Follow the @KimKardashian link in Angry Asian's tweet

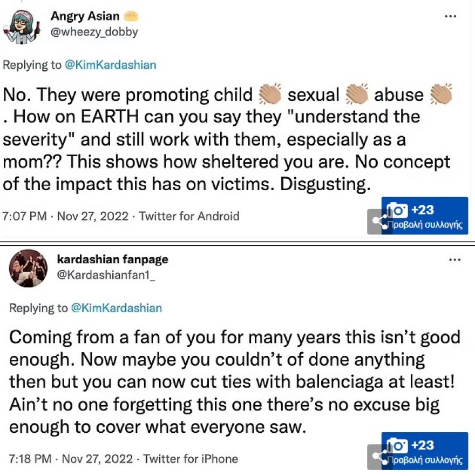tap(111, 65)
